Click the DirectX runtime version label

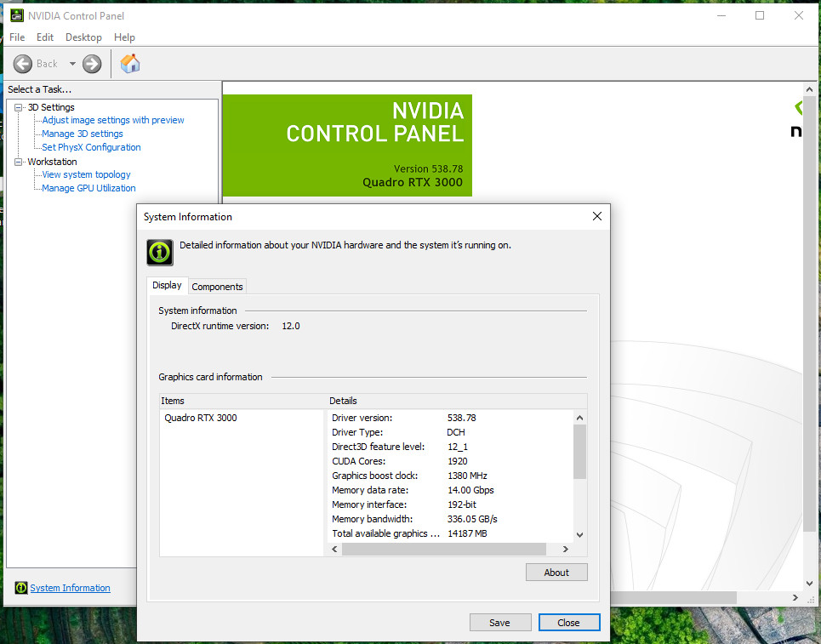pos(220,326)
